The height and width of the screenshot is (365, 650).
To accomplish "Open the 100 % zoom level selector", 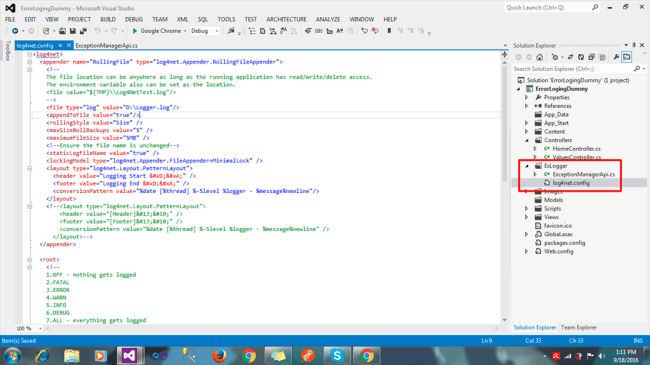I will click(x=29, y=328).
